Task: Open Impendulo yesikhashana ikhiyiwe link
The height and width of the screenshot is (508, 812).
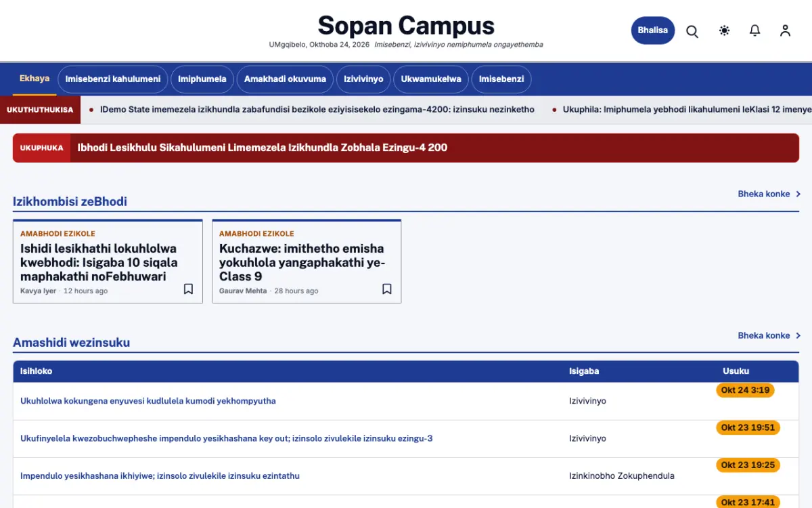Action: click(160, 475)
